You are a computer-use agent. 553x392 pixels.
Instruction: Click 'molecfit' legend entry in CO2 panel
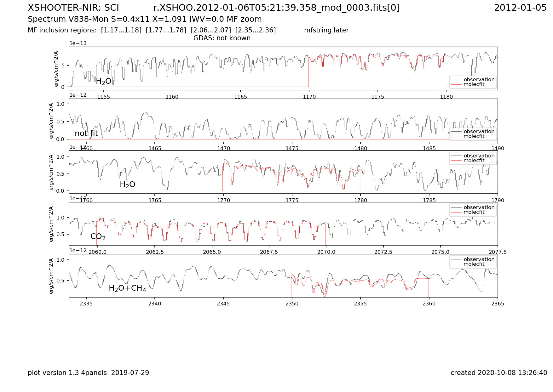pyautogui.click(x=474, y=212)
